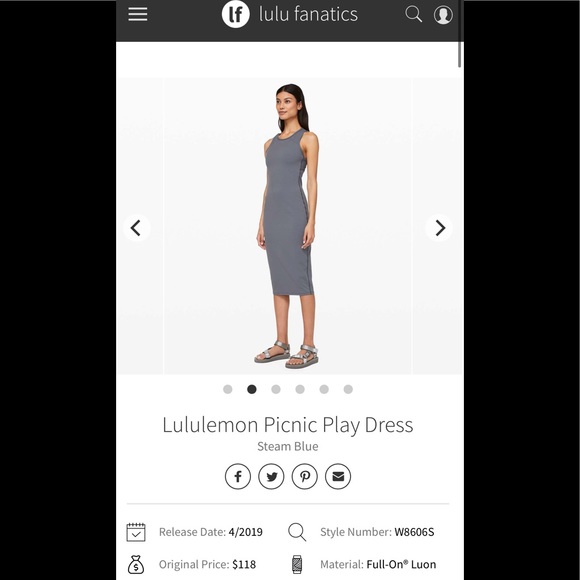
Task: Select the last carousel dot
Action: (x=348, y=389)
